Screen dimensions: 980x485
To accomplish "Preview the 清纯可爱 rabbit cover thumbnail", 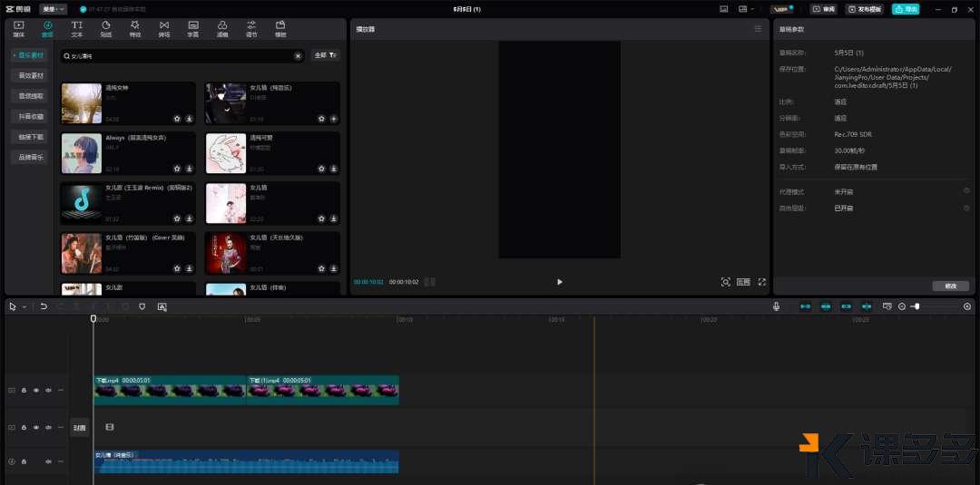I will coord(226,153).
